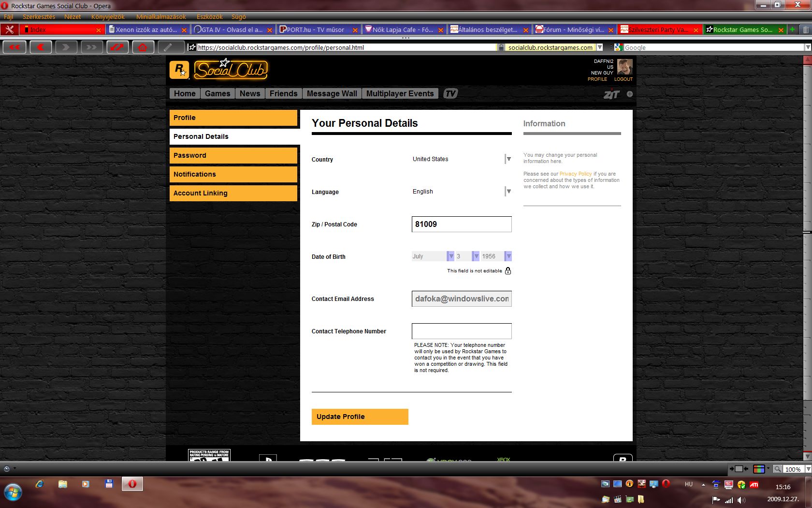Switch to the GTA IV - Olvasd el tab

[232, 30]
